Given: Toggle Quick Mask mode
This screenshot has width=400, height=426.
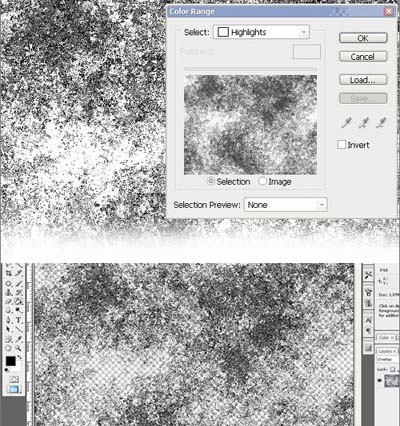Looking at the screenshot, I should [x=14, y=379].
